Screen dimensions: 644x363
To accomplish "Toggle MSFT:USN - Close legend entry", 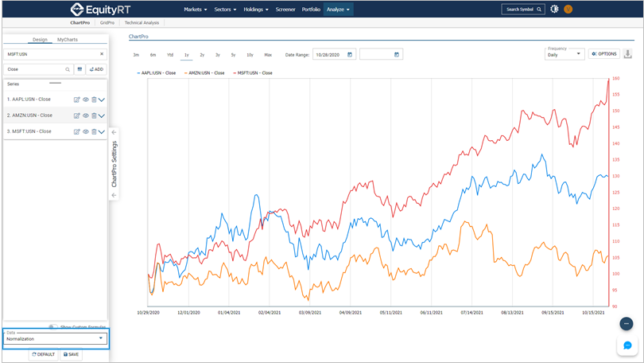I will 253,72.
